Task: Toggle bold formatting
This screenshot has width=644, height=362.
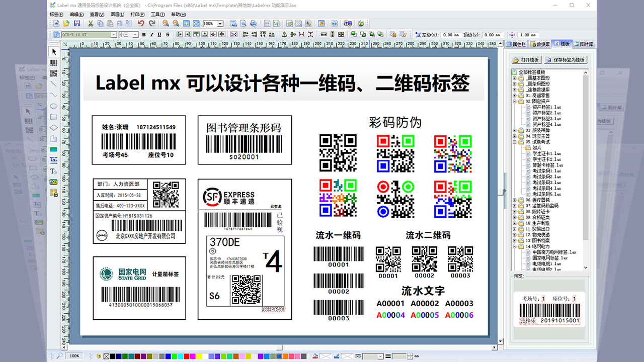Action: (x=144, y=35)
